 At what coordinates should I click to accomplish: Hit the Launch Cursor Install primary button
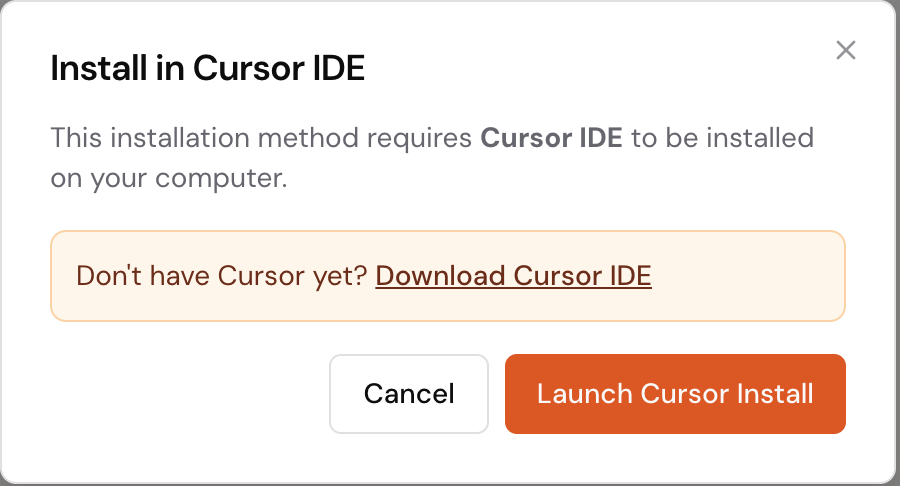[x=675, y=394]
